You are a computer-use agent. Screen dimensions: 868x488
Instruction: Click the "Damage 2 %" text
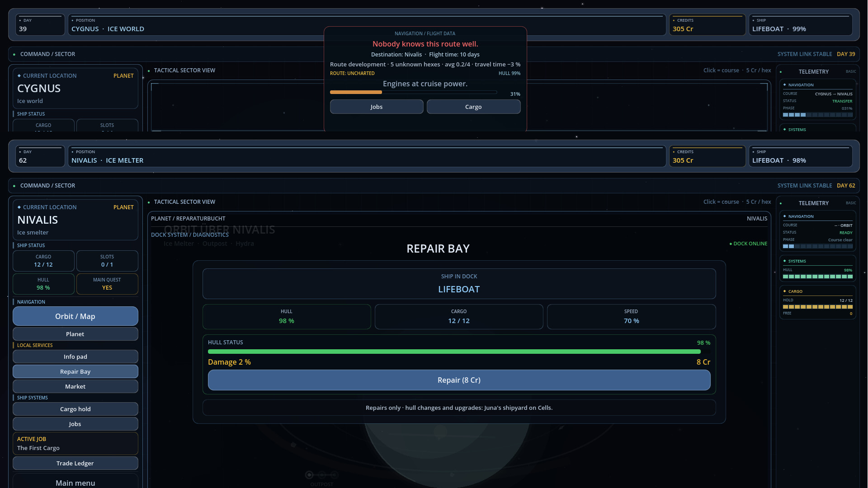tap(229, 362)
